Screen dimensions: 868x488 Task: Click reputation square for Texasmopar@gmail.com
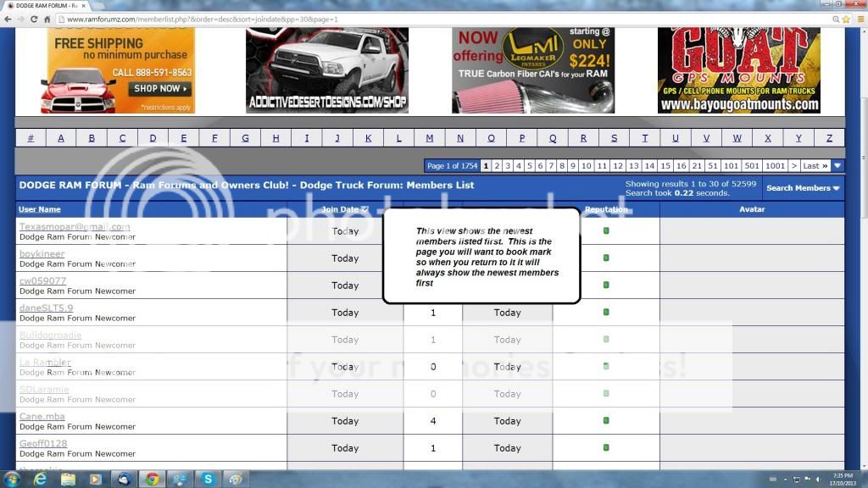coord(606,230)
